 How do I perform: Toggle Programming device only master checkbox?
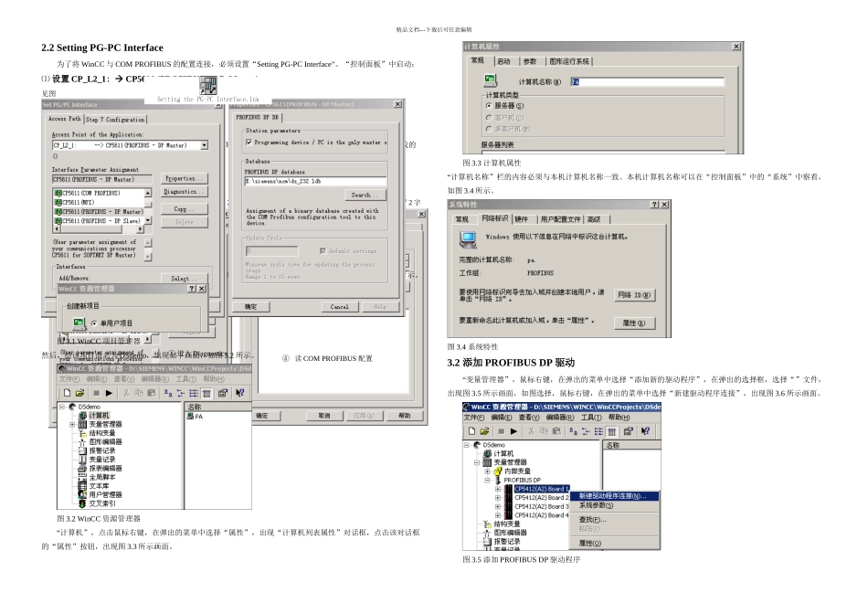coord(249,143)
